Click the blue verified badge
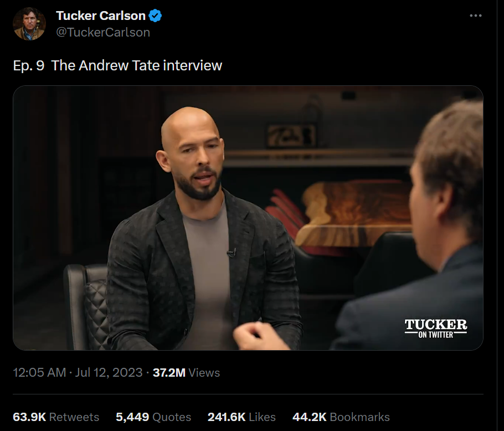 (155, 16)
